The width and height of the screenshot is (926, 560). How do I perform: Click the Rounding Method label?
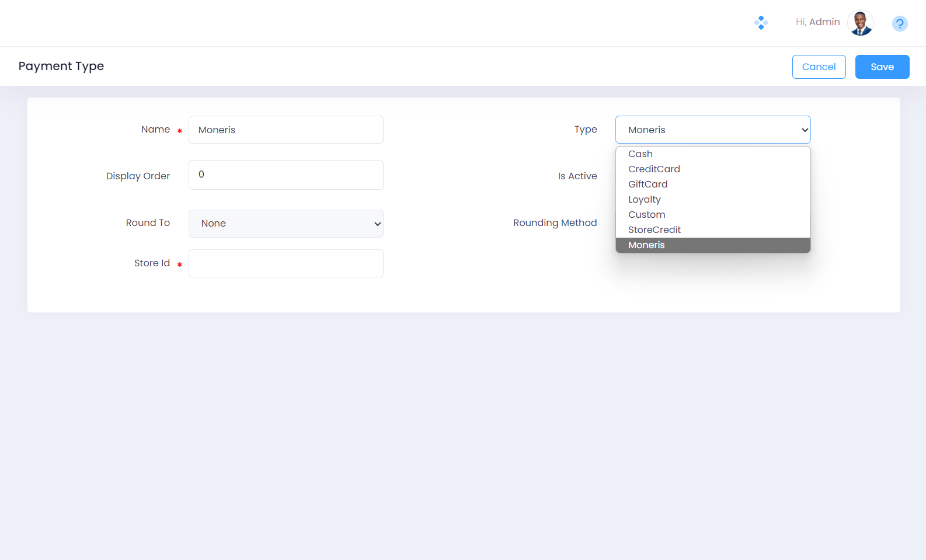click(x=555, y=223)
